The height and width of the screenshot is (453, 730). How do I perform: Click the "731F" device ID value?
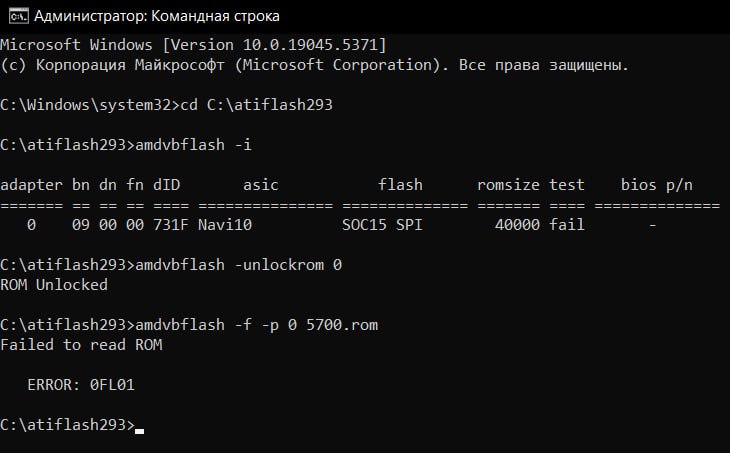pyautogui.click(x=171, y=225)
